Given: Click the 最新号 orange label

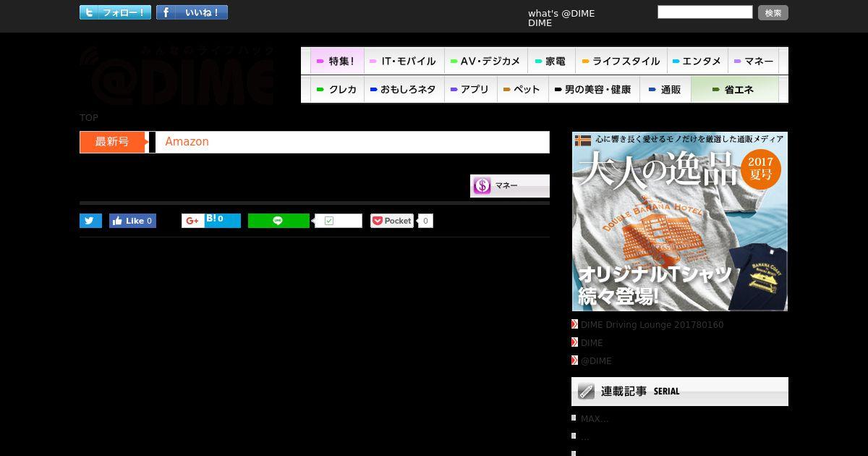Looking at the screenshot, I should (113, 142).
